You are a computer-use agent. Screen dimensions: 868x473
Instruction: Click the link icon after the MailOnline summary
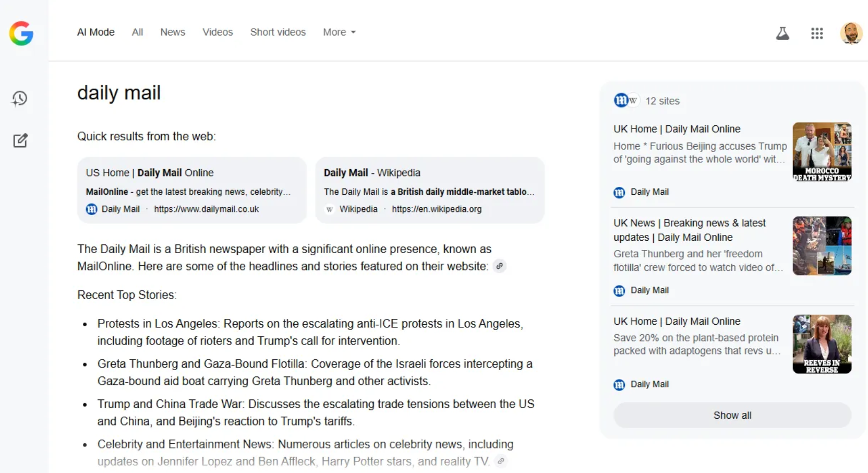(x=500, y=266)
